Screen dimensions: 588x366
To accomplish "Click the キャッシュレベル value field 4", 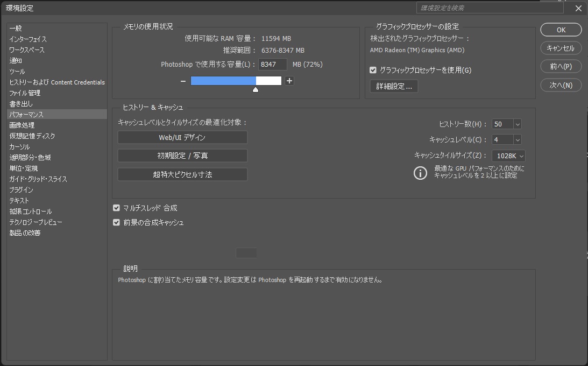I will tap(502, 140).
